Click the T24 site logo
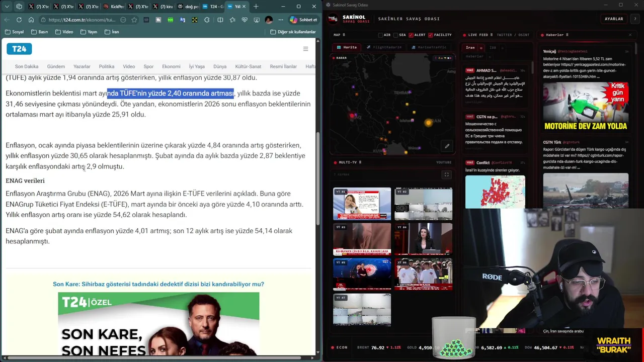This screenshot has height=362, width=644. 19,49
